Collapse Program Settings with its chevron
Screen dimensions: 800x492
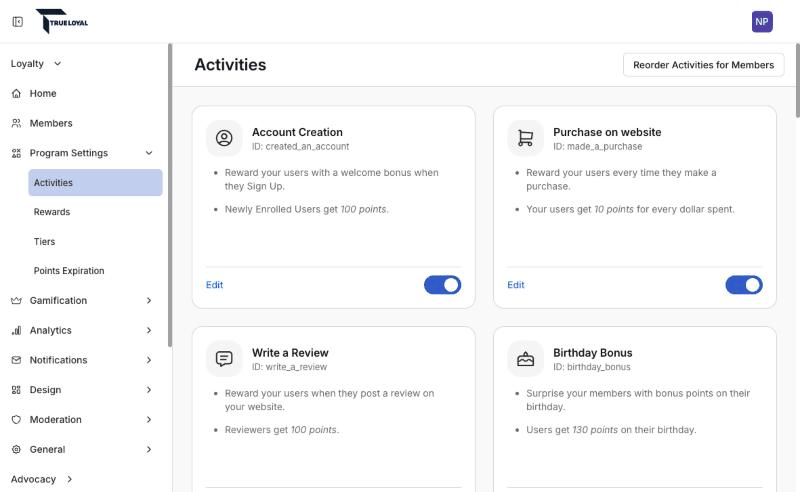tap(149, 153)
